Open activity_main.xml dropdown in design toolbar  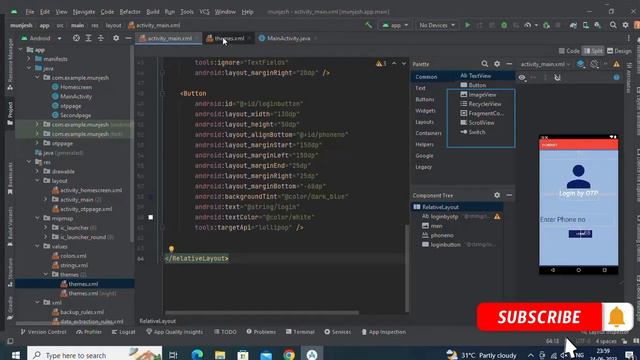click(x=545, y=64)
